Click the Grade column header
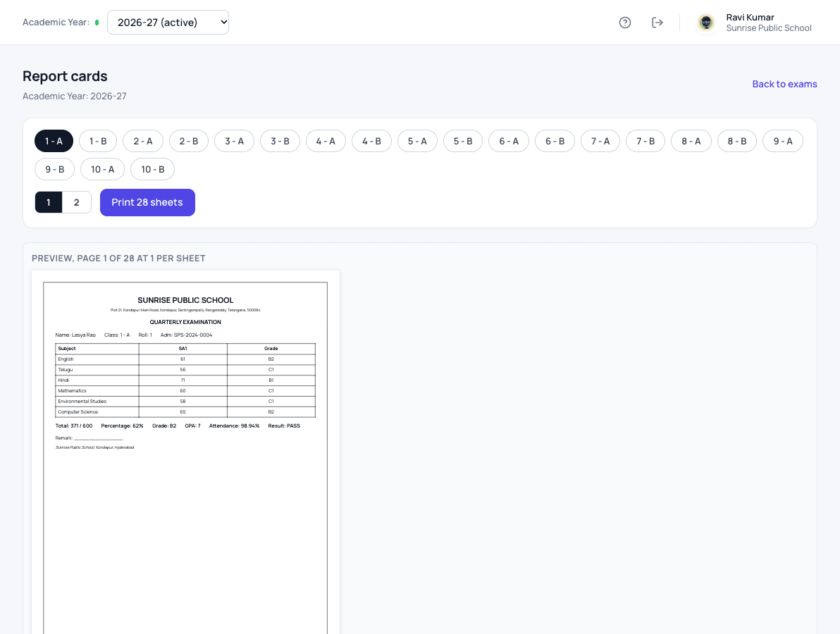This screenshot has width=840, height=634. coord(271,349)
